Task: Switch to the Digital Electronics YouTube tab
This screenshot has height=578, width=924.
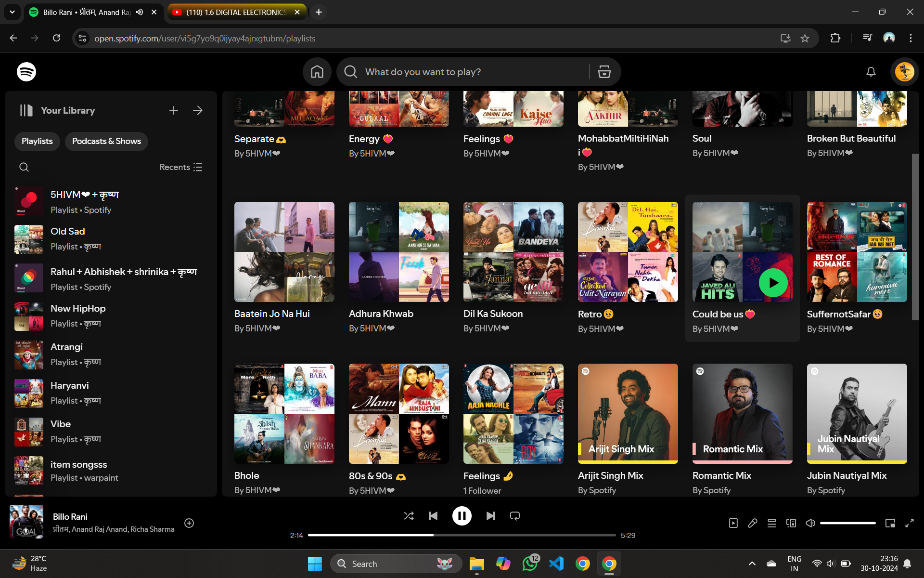Action: tap(236, 12)
